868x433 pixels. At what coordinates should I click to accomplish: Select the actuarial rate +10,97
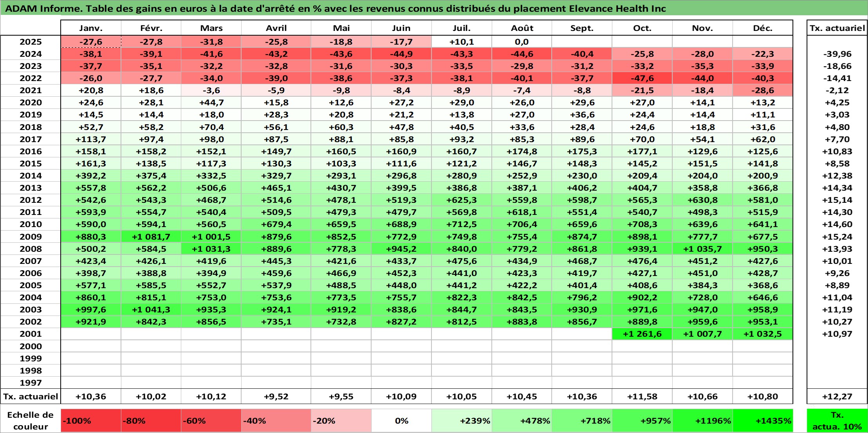837,334
